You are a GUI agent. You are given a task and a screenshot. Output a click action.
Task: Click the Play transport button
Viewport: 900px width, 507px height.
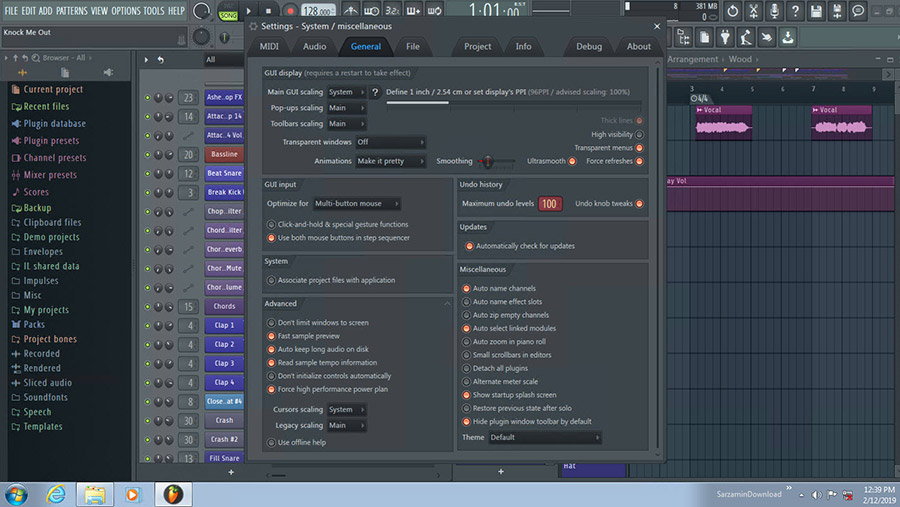coord(249,10)
